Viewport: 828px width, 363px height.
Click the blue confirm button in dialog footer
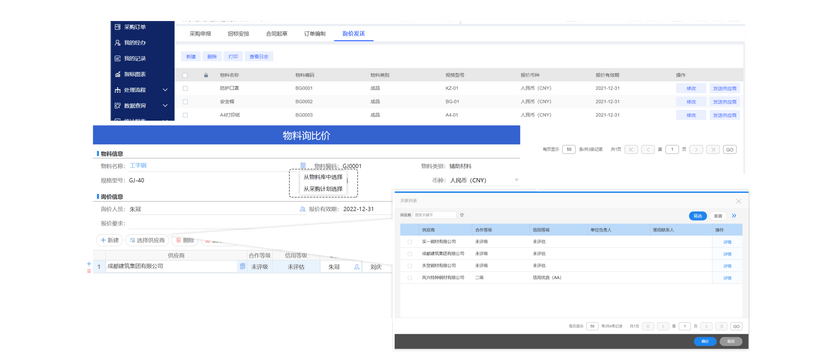705,341
